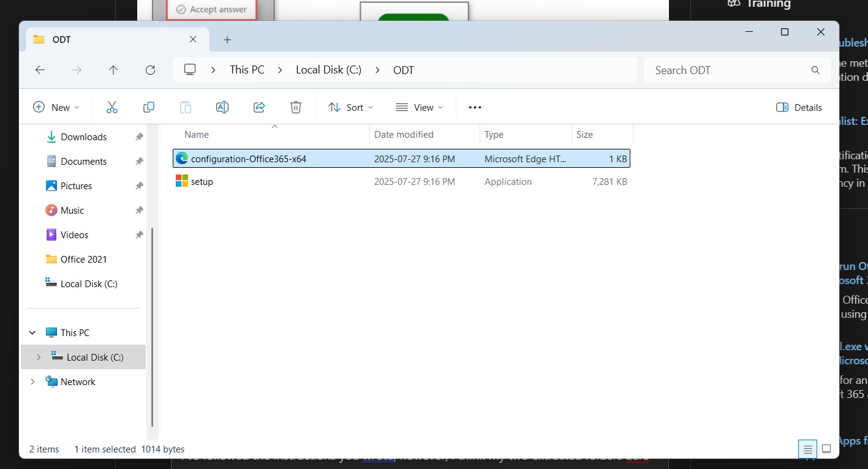Open Music in navigation pane
The image size is (868, 469).
pyautogui.click(x=72, y=211)
